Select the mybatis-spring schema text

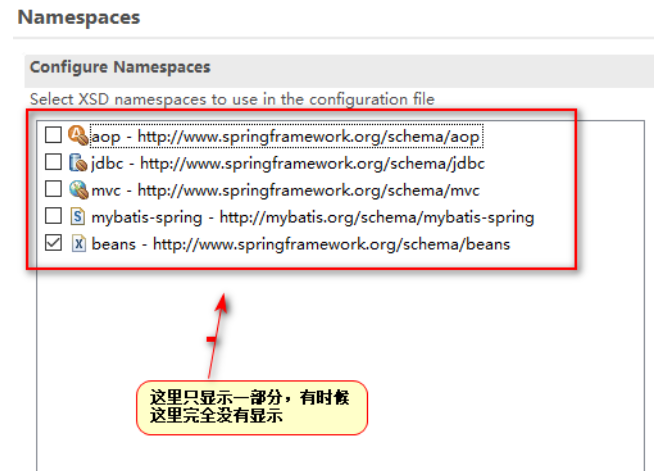[313, 218]
